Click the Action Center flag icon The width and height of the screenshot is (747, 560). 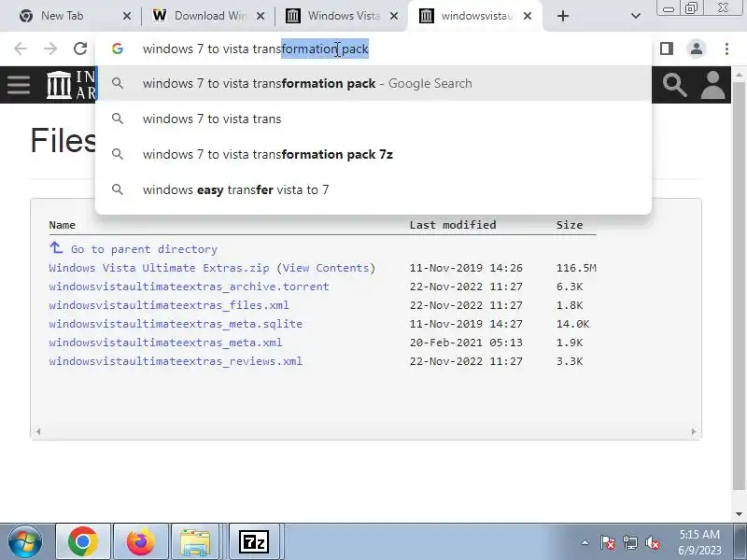608,542
